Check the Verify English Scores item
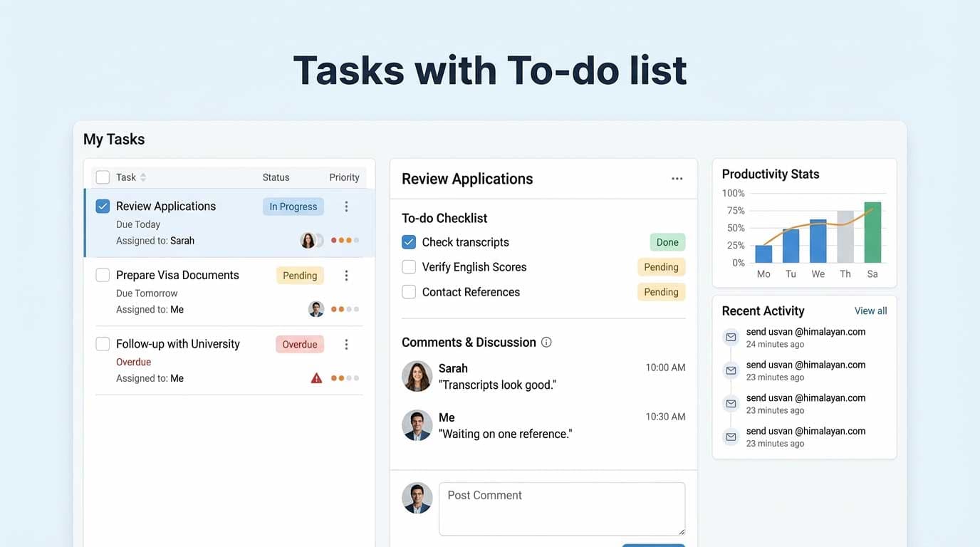This screenshot has height=547, width=980. click(x=409, y=266)
